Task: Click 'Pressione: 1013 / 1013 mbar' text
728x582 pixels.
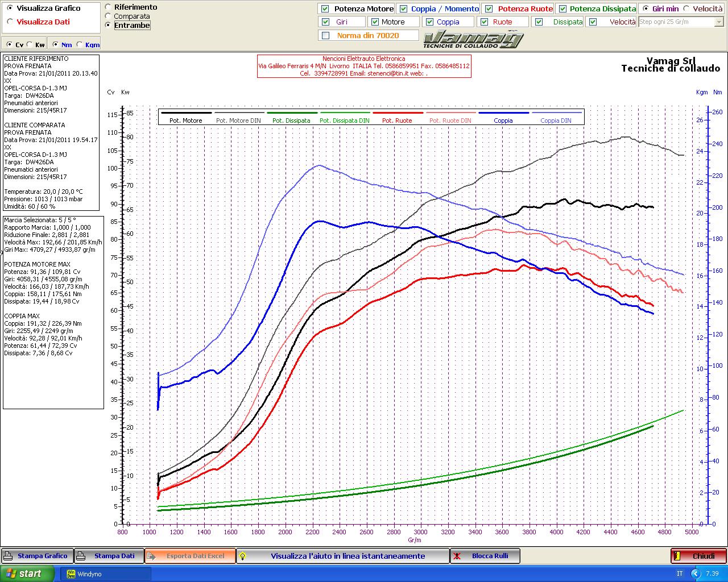Action: click(x=43, y=199)
